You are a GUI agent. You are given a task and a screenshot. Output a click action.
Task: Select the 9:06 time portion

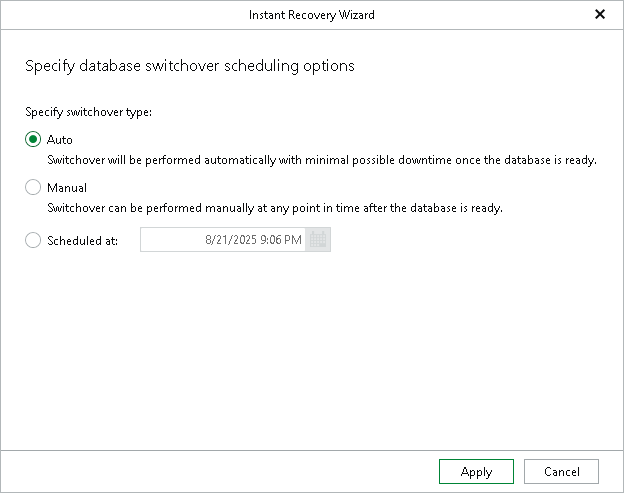[x=271, y=240]
